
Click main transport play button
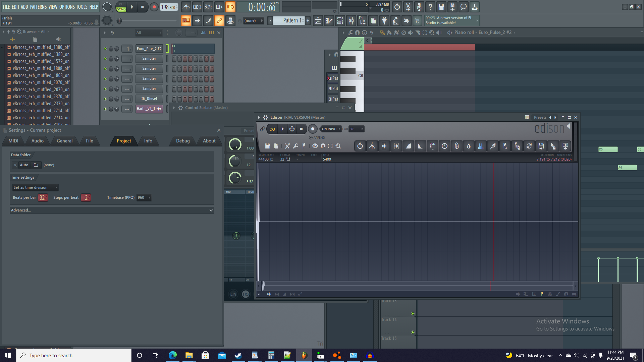click(x=132, y=7)
